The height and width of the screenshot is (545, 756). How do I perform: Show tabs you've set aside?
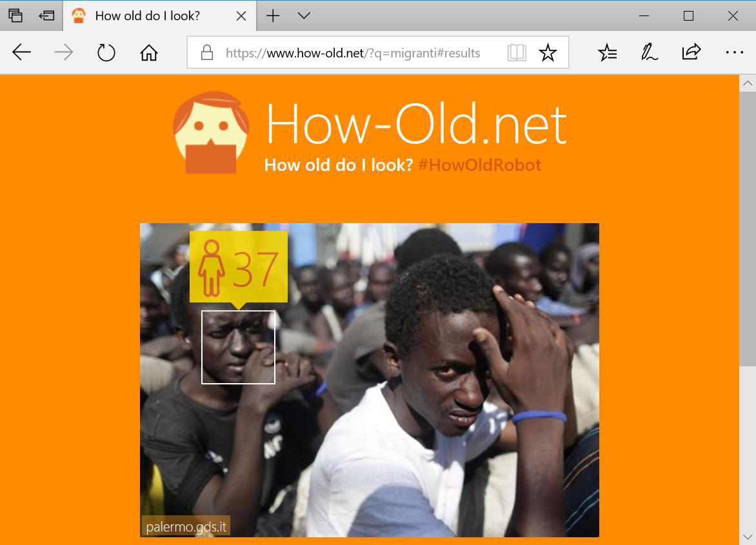[15, 16]
